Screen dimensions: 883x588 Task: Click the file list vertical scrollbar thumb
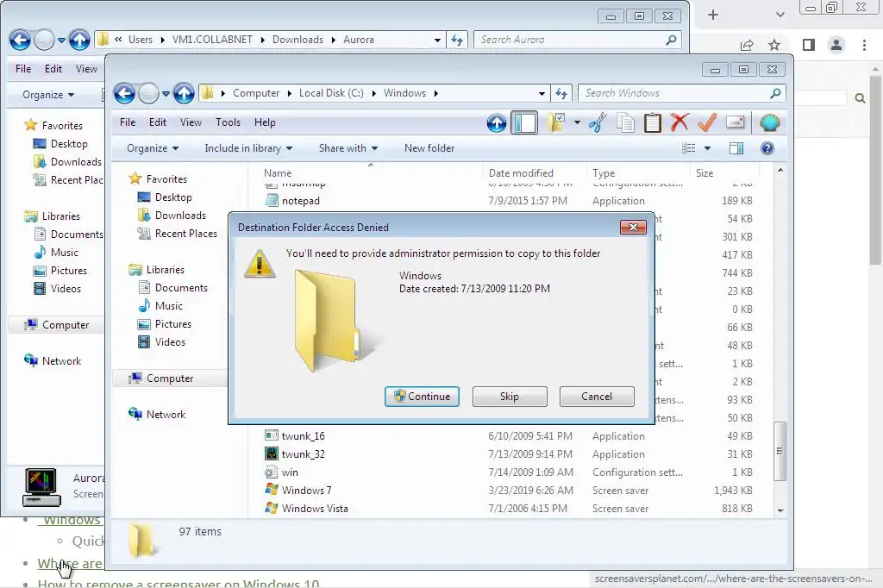[x=780, y=451]
